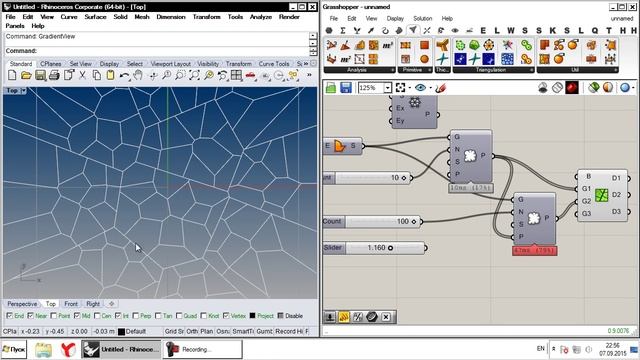Toggle the Mid osnap checkbox
This screenshot has height=360, width=640.
click(x=77, y=316)
